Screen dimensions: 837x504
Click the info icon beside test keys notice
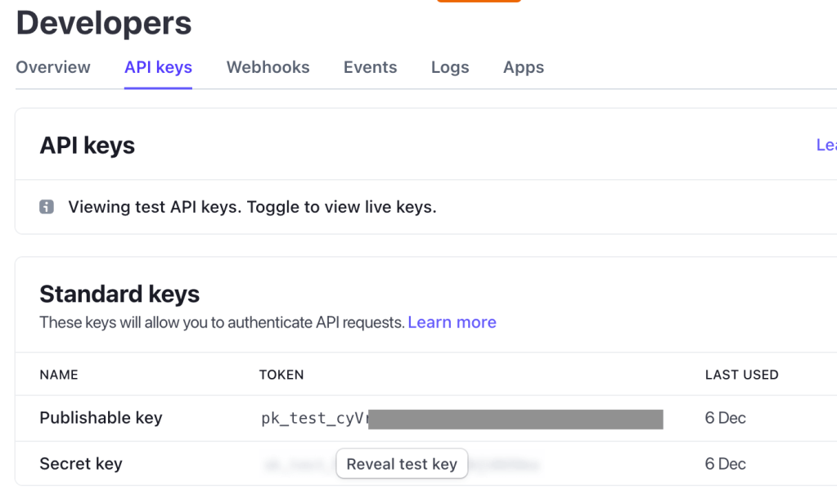(47, 207)
